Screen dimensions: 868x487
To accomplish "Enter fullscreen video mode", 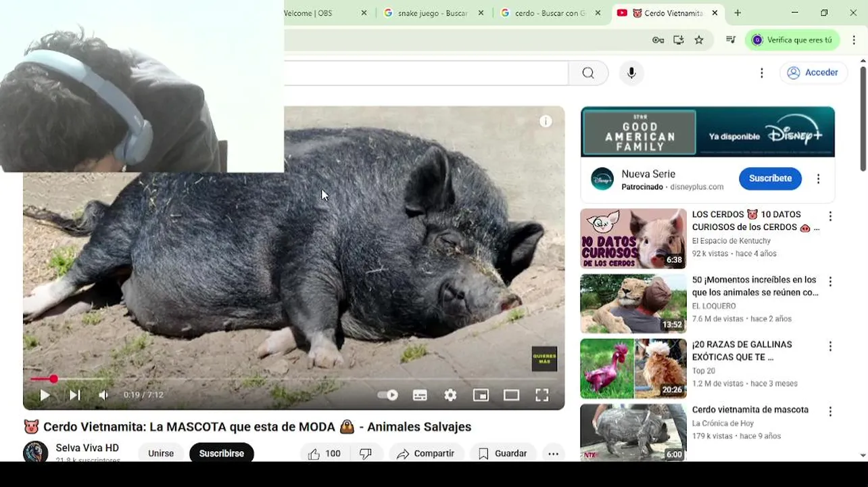I will (x=542, y=396).
